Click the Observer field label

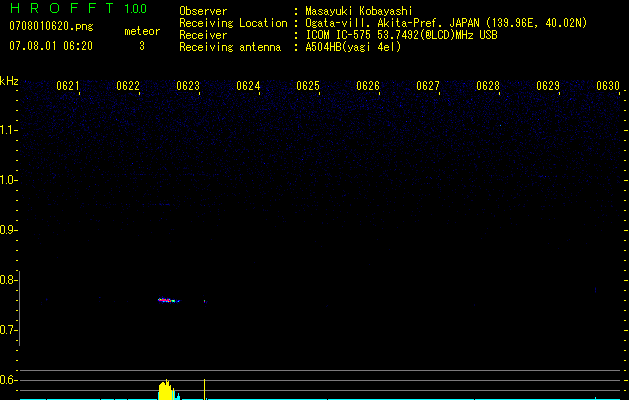(203, 11)
